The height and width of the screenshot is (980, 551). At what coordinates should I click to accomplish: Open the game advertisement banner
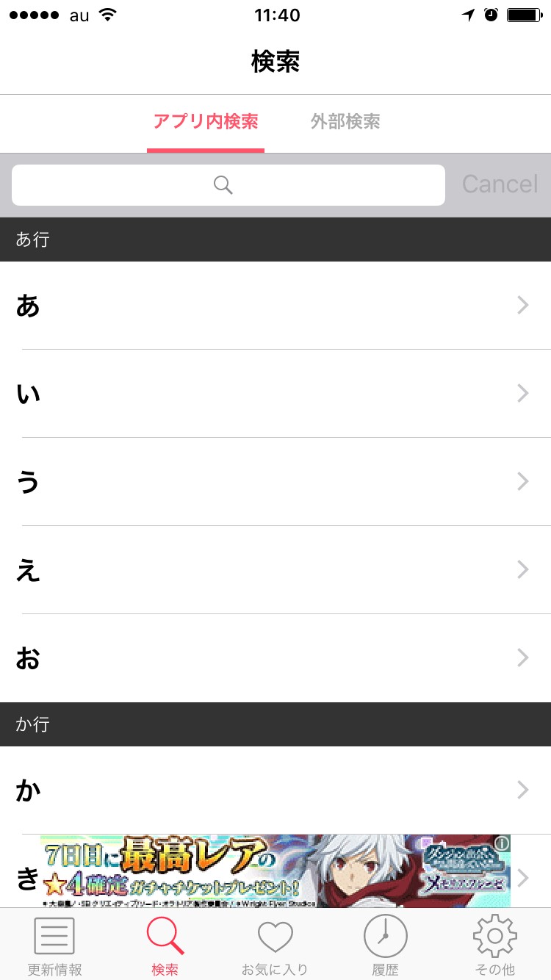tap(275, 871)
